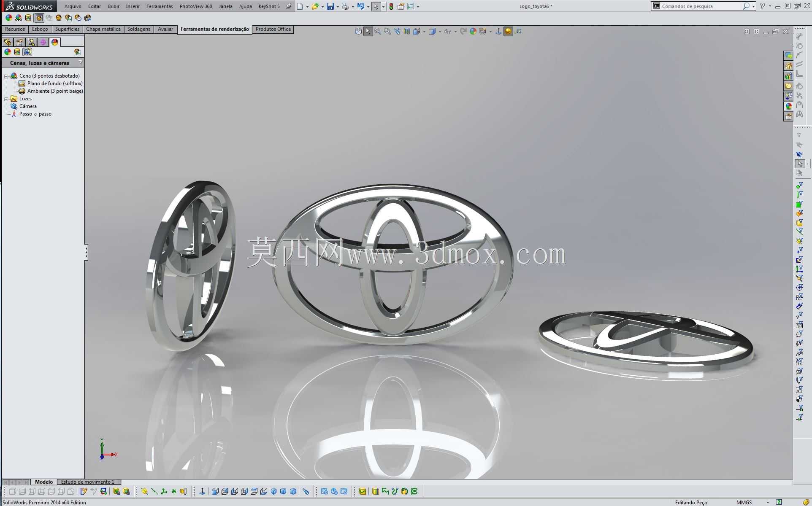Click the New document icon
812x506 pixels.
300,6
